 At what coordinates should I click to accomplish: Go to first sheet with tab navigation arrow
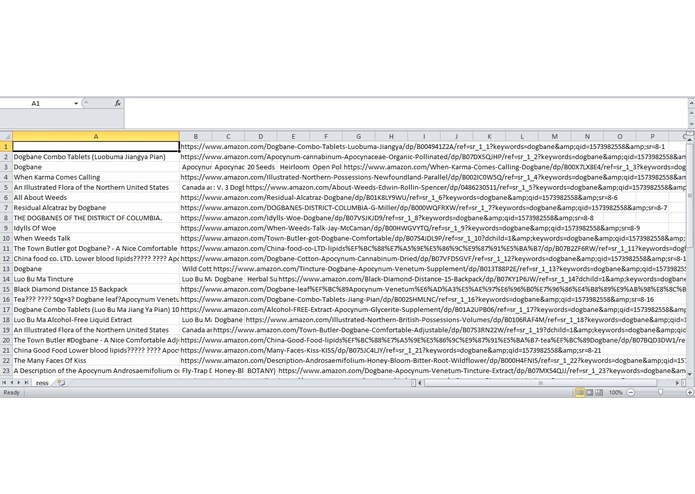4,382
